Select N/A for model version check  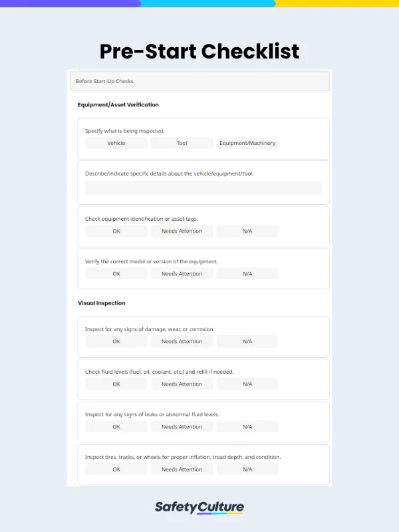point(247,273)
